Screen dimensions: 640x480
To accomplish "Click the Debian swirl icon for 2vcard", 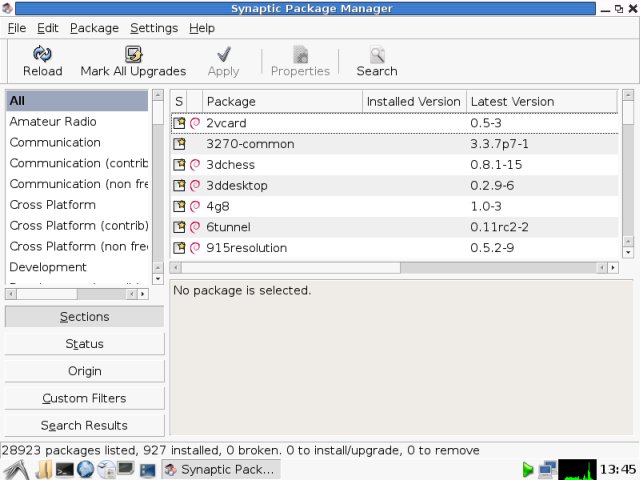I will click(195, 123).
